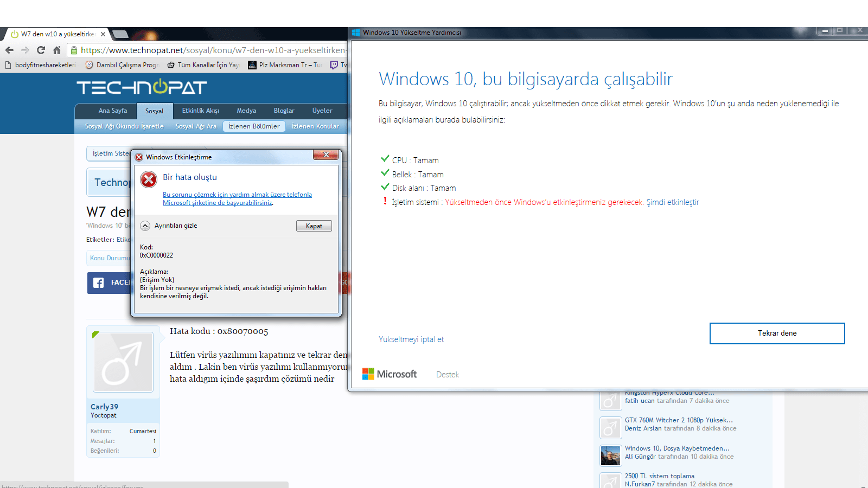Click the Şimdi etkinleştir link
Image resolution: width=868 pixels, height=488 pixels.
(x=673, y=202)
